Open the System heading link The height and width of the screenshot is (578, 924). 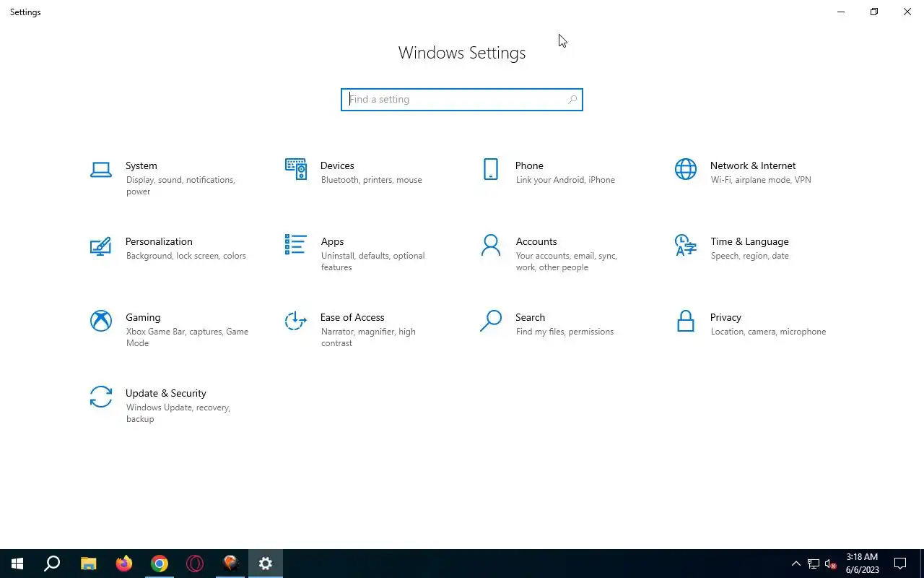coord(141,165)
